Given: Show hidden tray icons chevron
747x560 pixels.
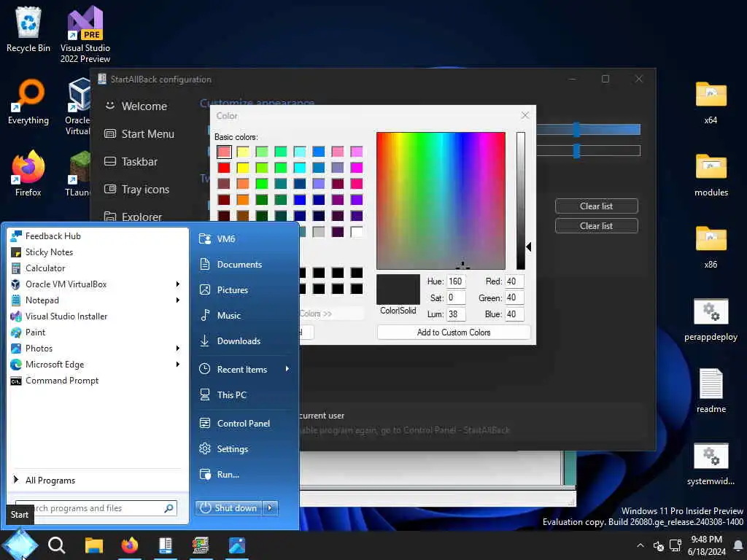Looking at the screenshot, I should (640, 545).
